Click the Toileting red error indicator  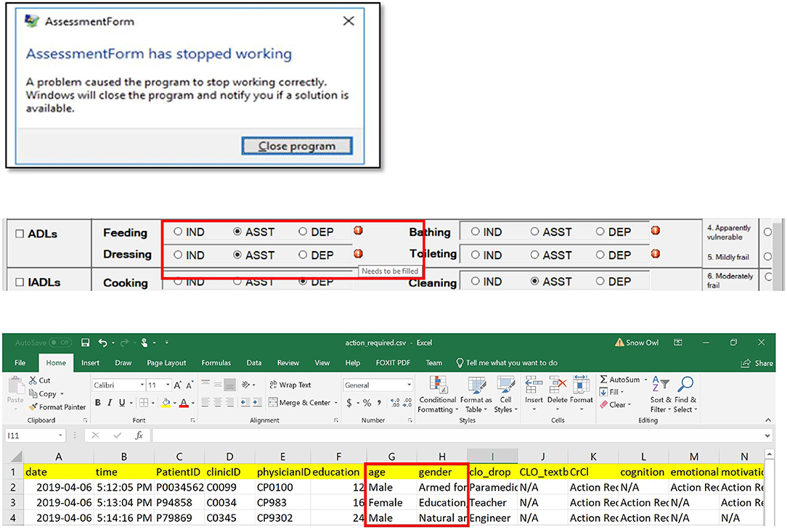(656, 253)
